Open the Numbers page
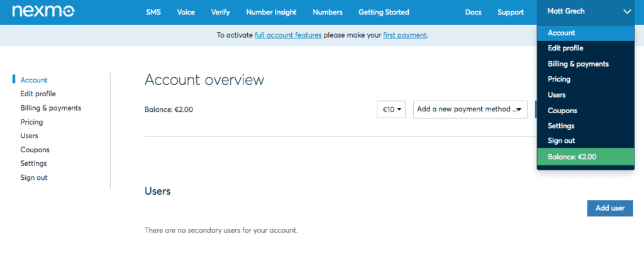The image size is (644, 254). (327, 13)
